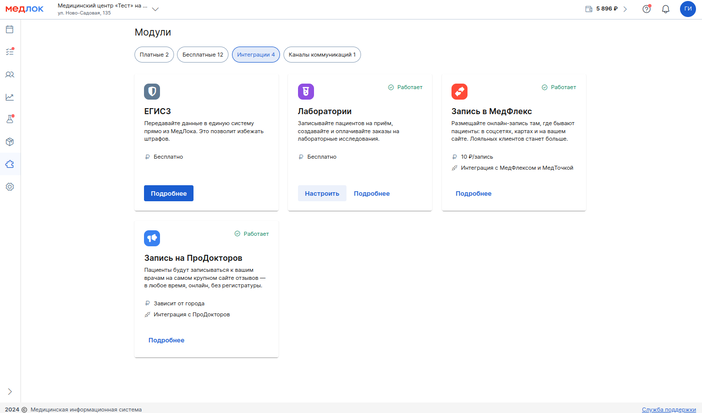
Task: Click Настроить on Лаборатории card
Action: pyautogui.click(x=322, y=194)
